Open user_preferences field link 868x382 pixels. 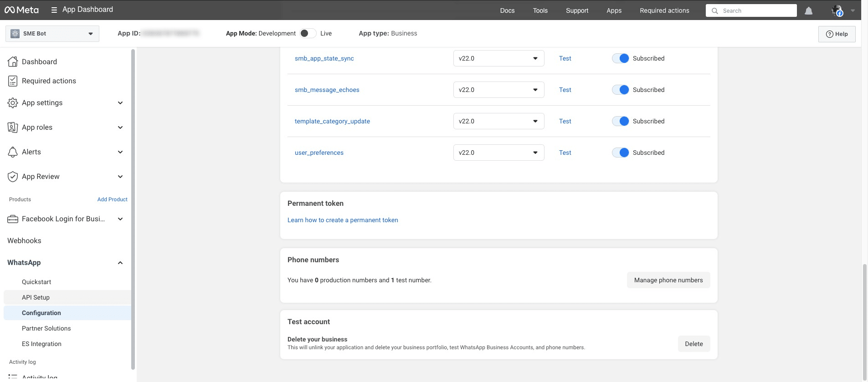click(319, 153)
